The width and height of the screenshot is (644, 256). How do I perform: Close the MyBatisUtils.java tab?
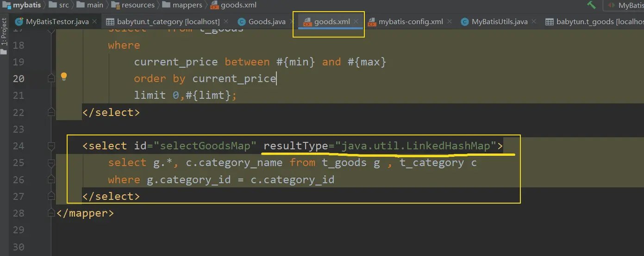tap(534, 22)
